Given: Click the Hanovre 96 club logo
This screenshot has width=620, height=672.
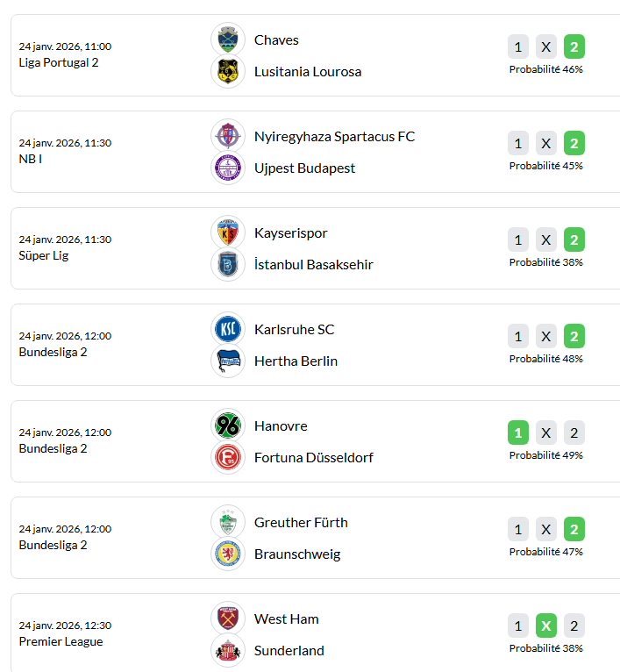Looking at the screenshot, I should click(228, 425).
